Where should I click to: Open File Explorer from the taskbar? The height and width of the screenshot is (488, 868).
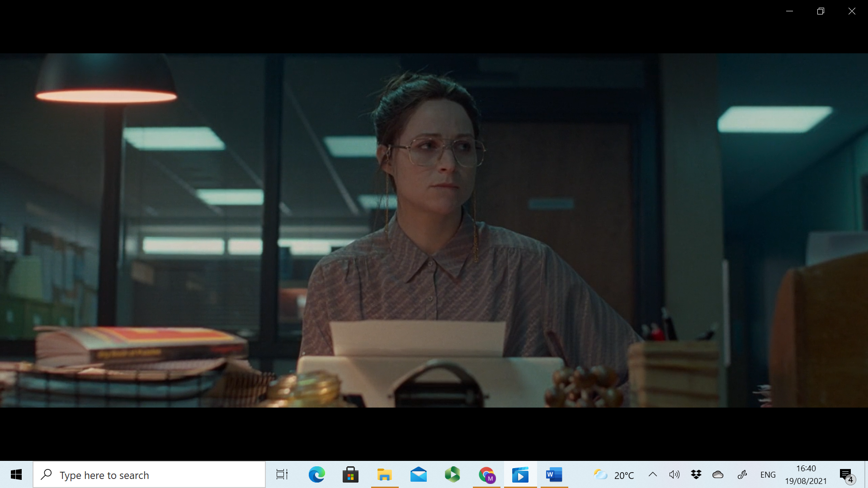(384, 474)
